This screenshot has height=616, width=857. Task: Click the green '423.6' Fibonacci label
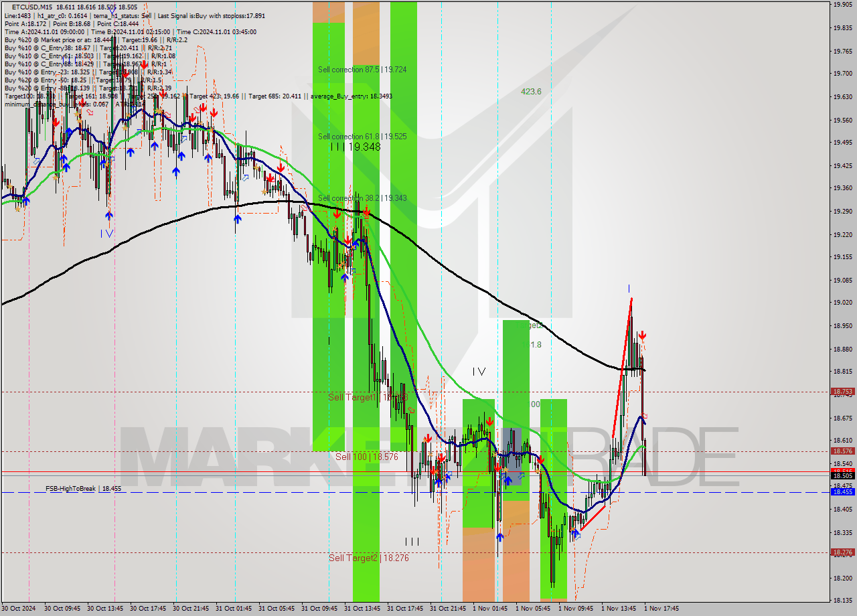pos(531,92)
